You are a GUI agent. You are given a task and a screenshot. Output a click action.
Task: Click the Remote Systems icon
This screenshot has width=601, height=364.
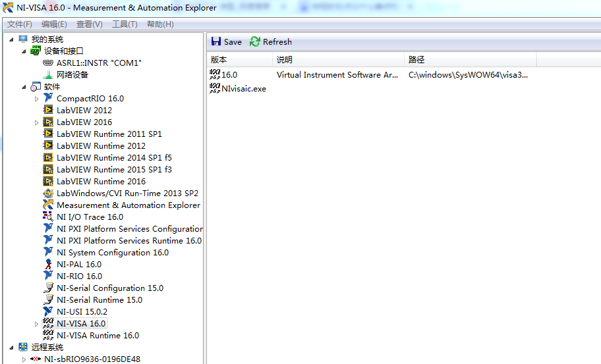23,347
